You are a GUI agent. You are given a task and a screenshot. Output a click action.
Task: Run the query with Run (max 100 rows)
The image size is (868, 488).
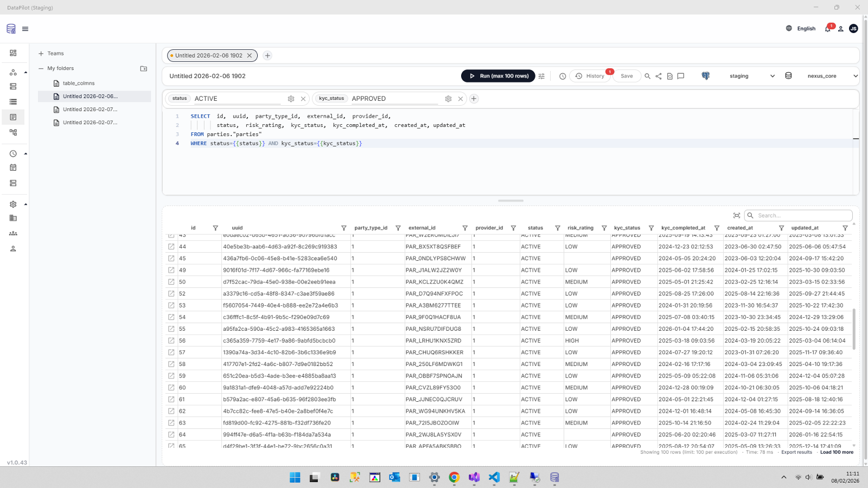tap(497, 76)
